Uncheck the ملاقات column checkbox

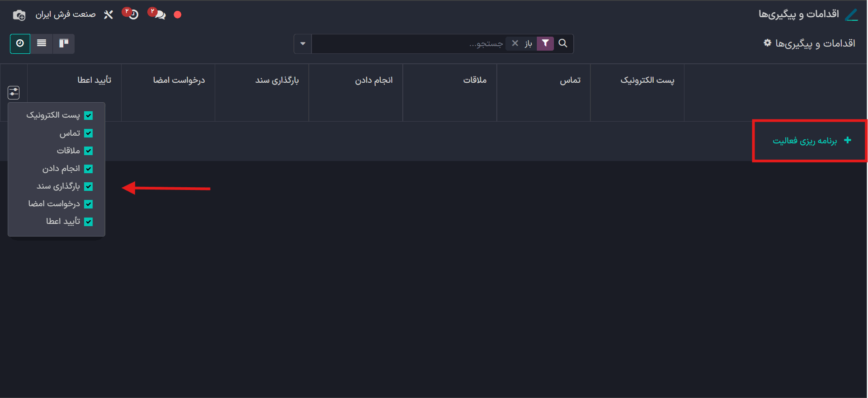click(x=89, y=151)
